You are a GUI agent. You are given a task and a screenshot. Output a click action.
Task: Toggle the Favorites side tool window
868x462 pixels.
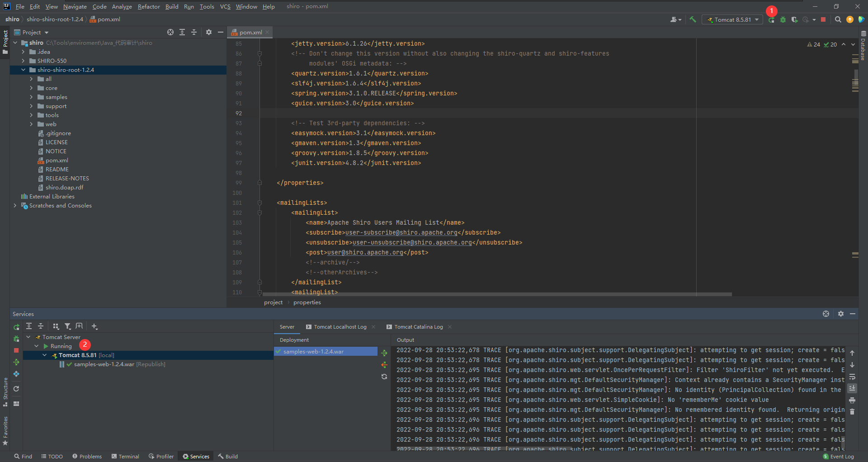pos(5,431)
